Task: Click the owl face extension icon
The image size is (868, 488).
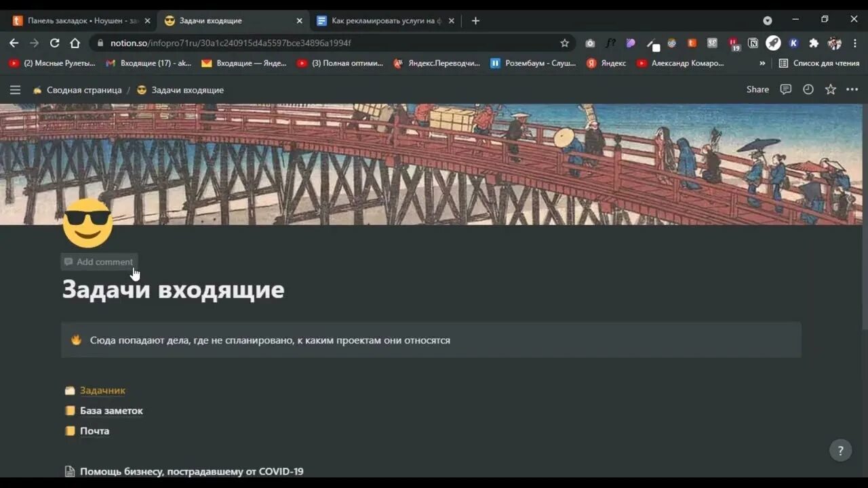Action: coord(671,43)
